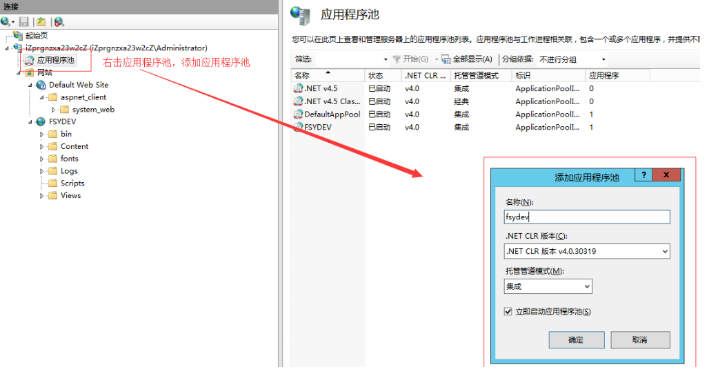
Task: Expand the Views folder node
Action: (42, 196)
